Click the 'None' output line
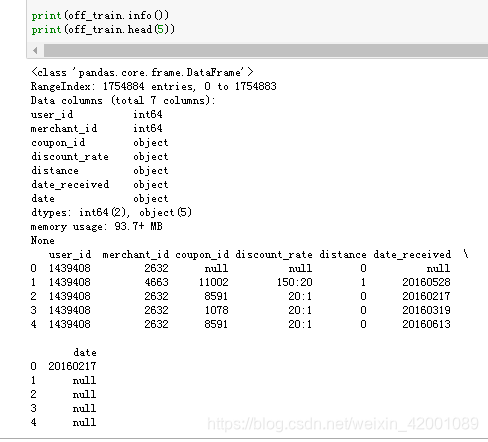 pyautogui.click(x=43, y=240)
